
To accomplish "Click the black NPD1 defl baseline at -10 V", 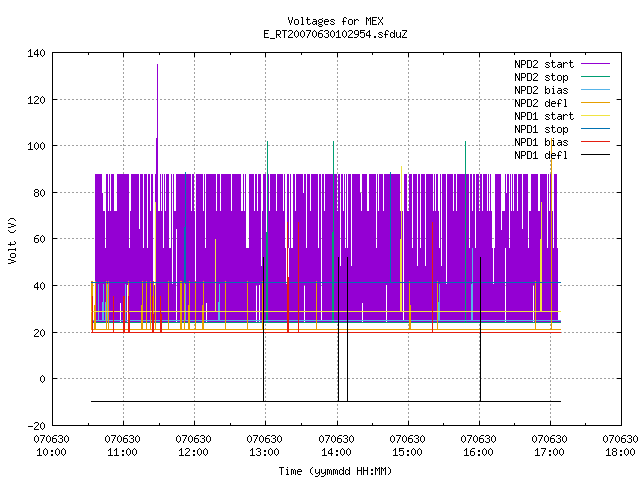I will click(326, 402).
